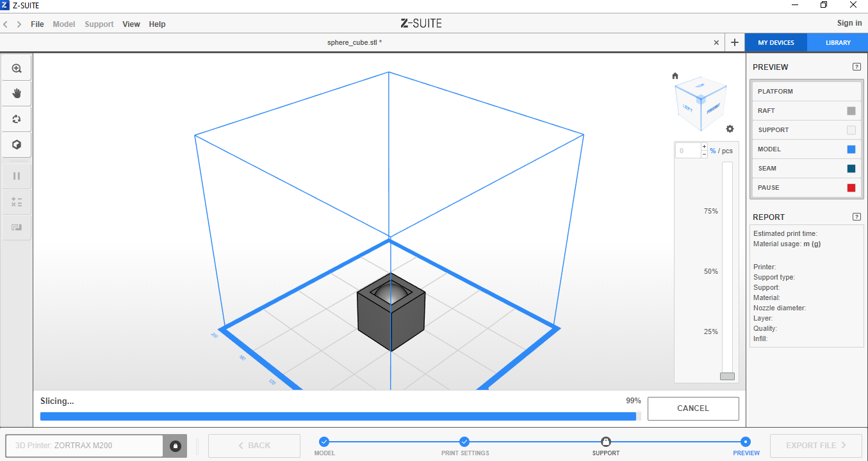
Task: Toggle PLATFORM visibility in preview
Action: (x=807, y=92)
